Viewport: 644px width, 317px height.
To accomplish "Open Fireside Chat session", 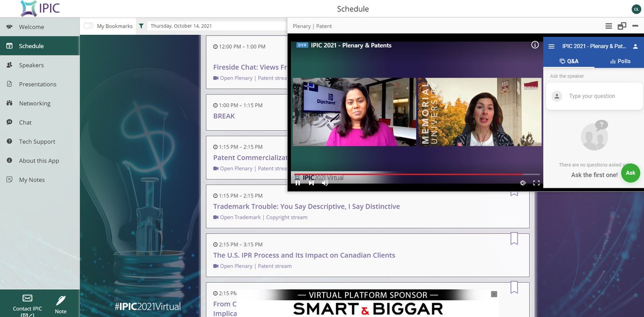I will click(250, 67).
